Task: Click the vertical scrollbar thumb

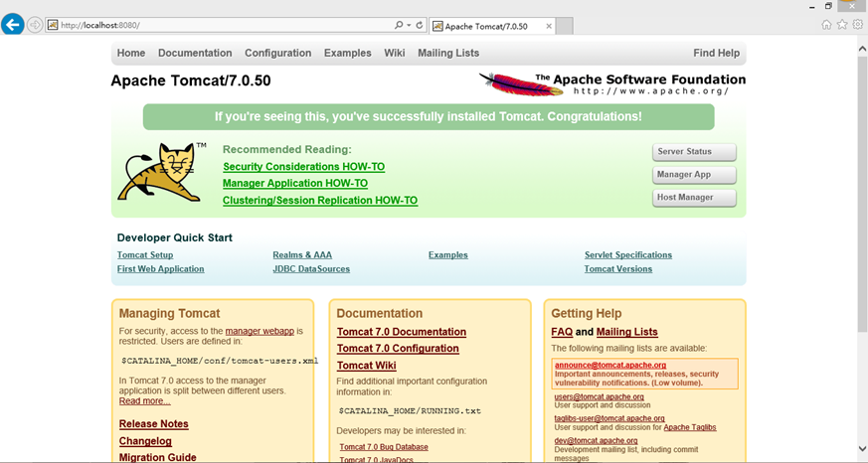Action: pyautogui.click(x=862, y=194)
